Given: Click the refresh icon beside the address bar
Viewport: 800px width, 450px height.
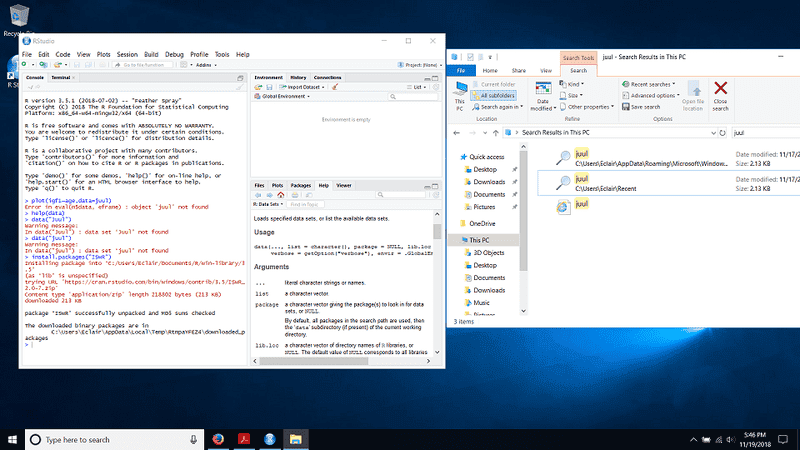Looking at the screenshot, I should point(723,132).
